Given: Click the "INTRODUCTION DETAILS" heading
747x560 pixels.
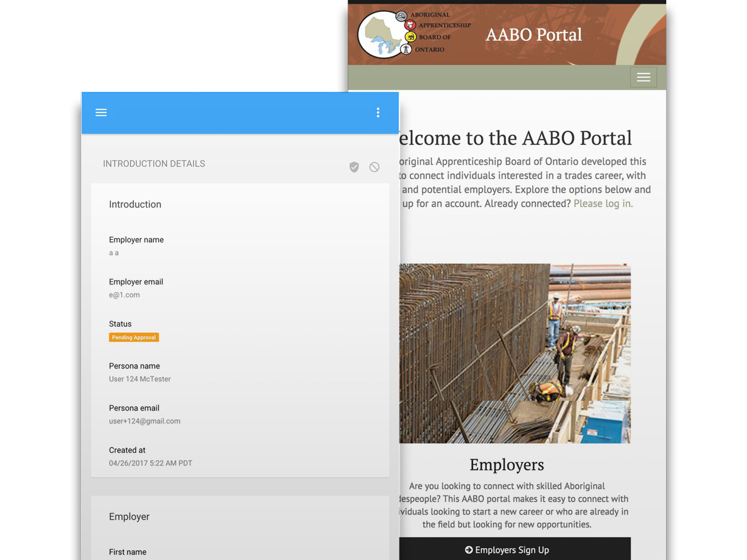Looking at the screenshot, I should pyautogui.click(x=154, y=164).
